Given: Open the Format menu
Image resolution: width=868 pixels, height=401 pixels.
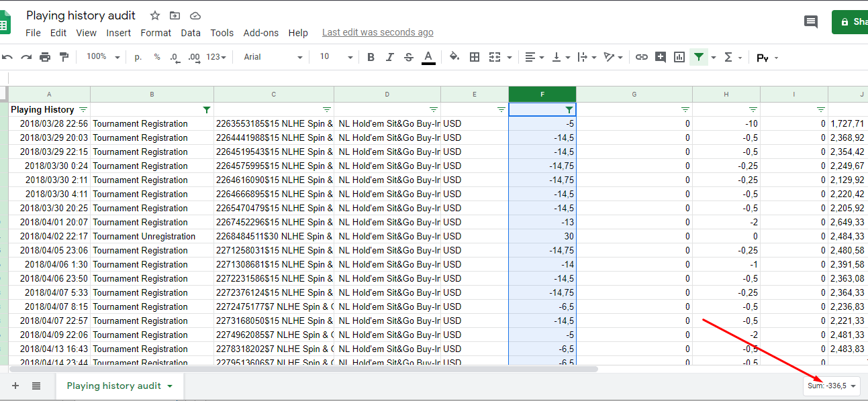Looking at the screenshot, I should [x=156, y=33].
